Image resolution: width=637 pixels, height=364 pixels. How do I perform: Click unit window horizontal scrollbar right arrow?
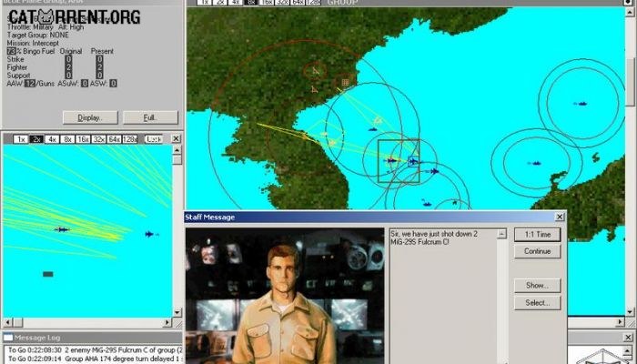[167, 323]
